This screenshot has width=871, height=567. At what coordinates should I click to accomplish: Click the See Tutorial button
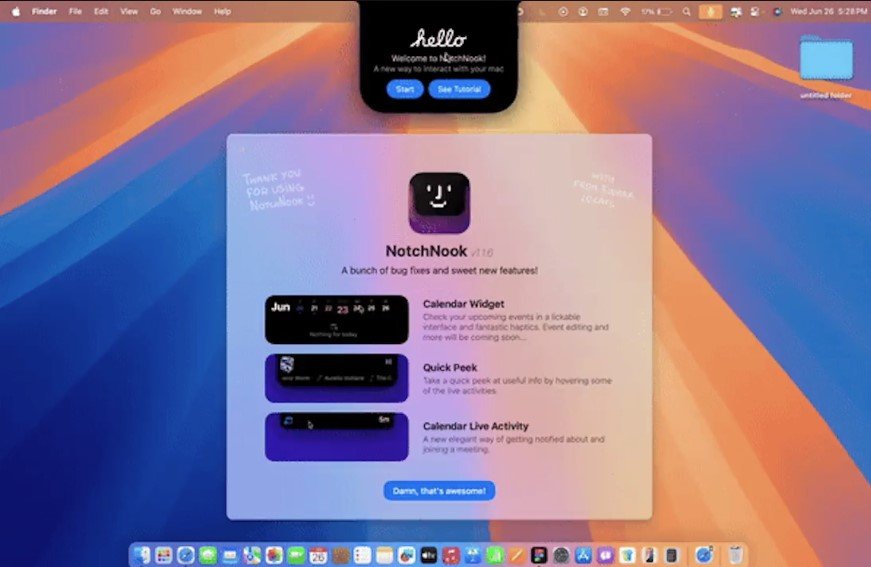(459, 89)
